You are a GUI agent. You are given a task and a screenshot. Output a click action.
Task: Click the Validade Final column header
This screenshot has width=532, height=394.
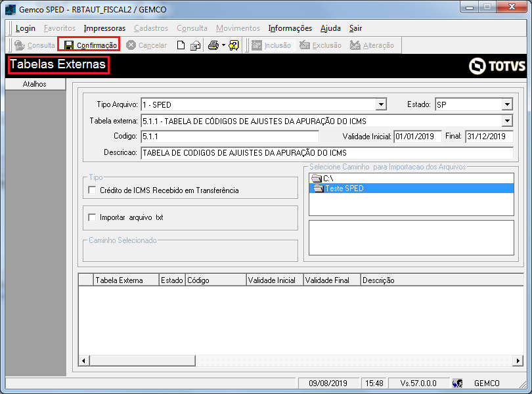tap(332, 280)
